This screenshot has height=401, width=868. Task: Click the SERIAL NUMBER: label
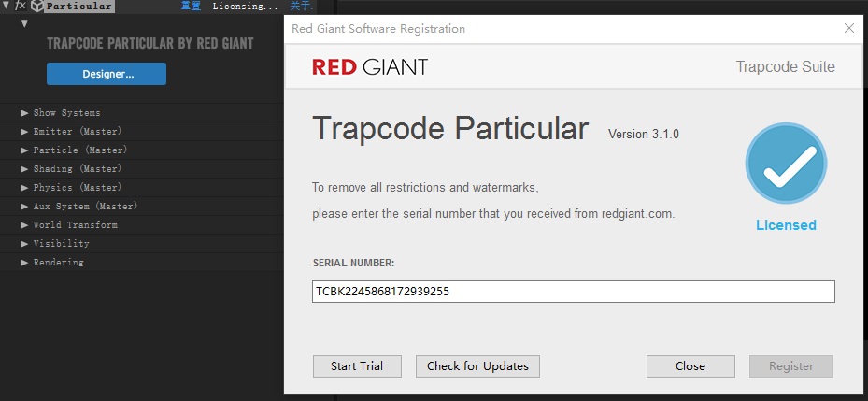coord(353,263)
